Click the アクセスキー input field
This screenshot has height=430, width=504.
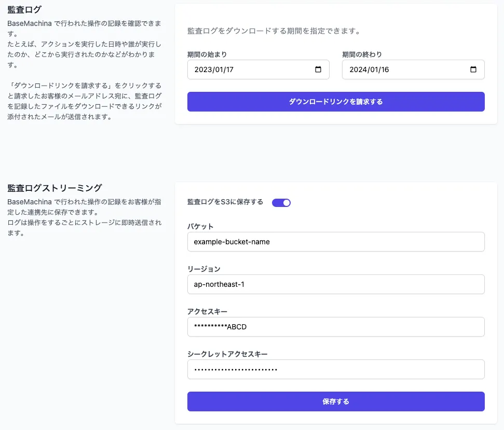point(336,327)
